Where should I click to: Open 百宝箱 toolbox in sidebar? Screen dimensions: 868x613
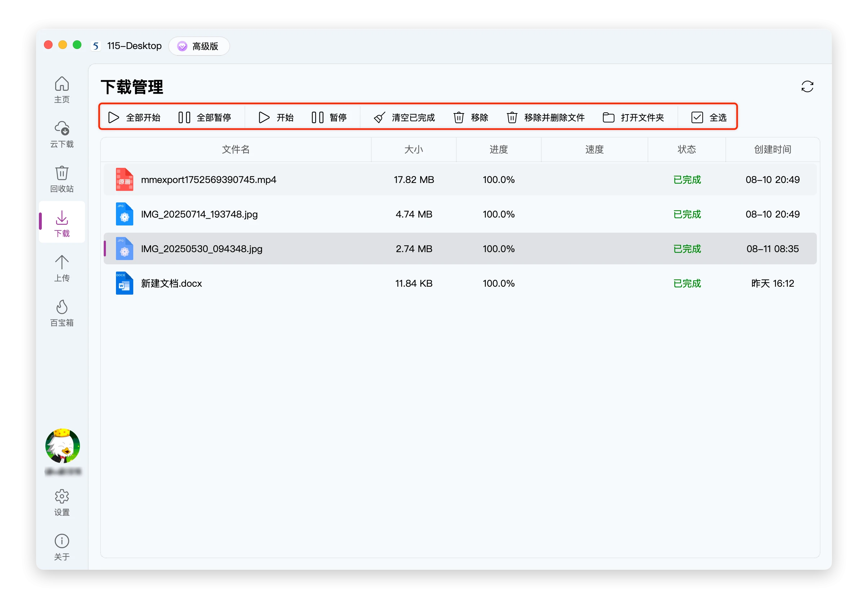coord(62,313)
